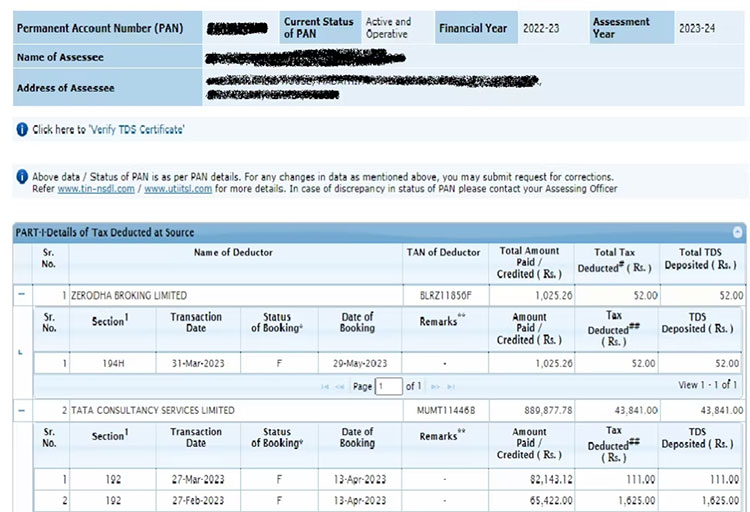Click info icon beside PAN status note
Viewport: 750px width, 512px height.
[22, 177]
